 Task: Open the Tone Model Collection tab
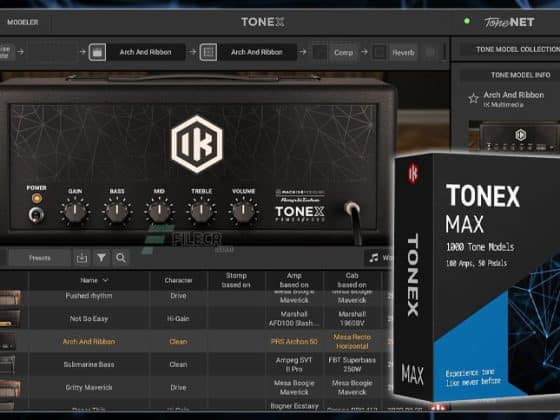[x=517, y=50]
